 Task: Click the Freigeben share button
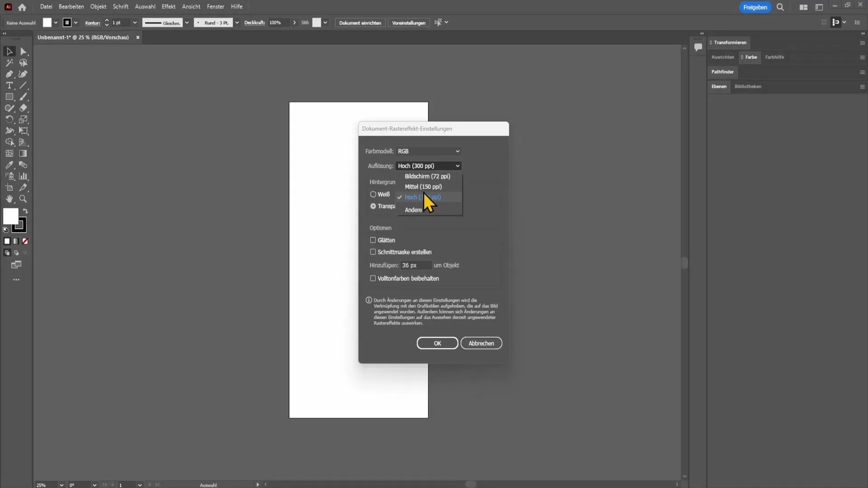click(755, 7)
